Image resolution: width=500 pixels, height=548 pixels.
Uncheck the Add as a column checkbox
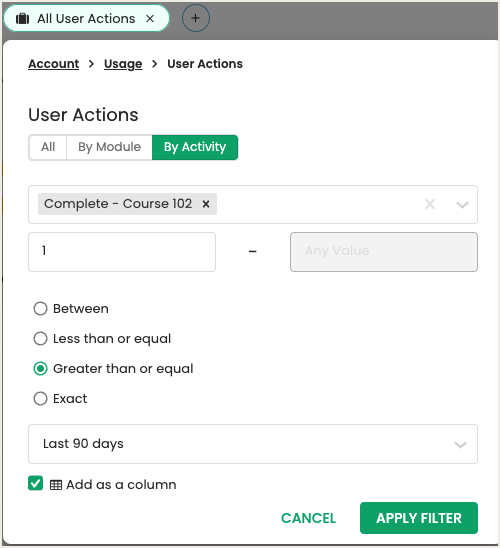click(35, 483)
